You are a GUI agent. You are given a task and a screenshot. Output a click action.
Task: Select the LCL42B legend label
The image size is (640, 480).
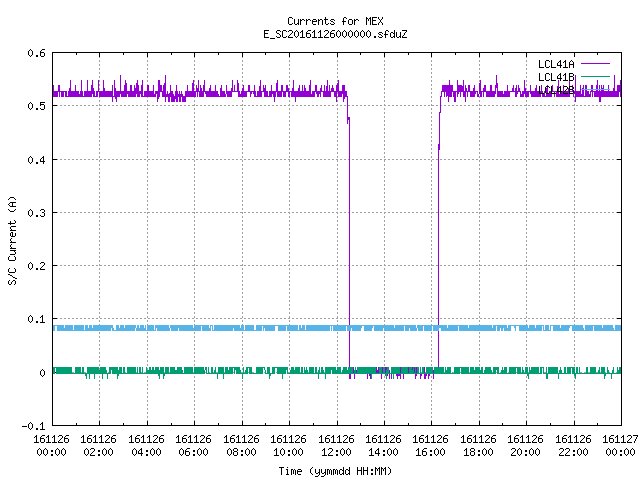(556, 90)
